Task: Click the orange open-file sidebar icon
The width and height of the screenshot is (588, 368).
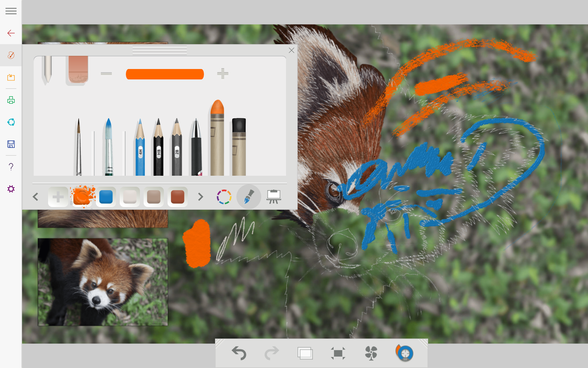Action: (11, 77)
